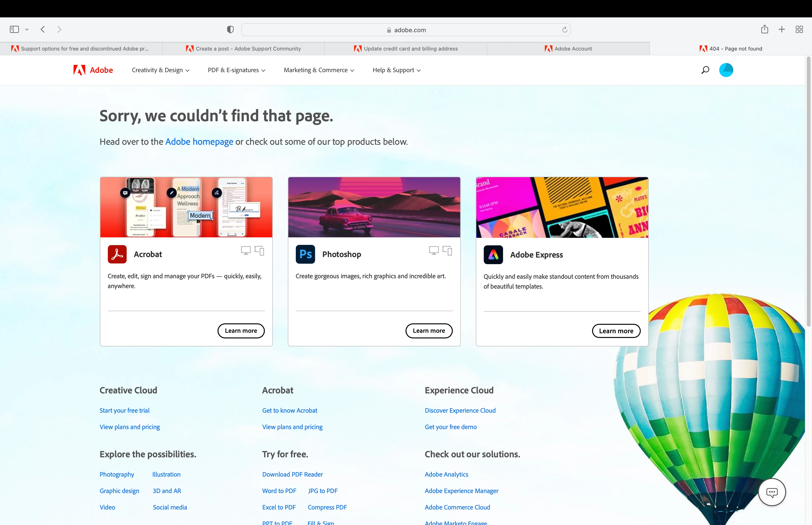Click the Adobe Express card image
This screenshot has width=812, height=525.
[x=562, y=207]
